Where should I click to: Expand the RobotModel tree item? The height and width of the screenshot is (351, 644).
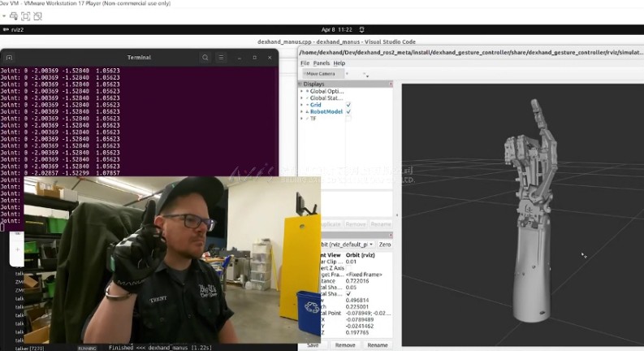tap(301, 111)
